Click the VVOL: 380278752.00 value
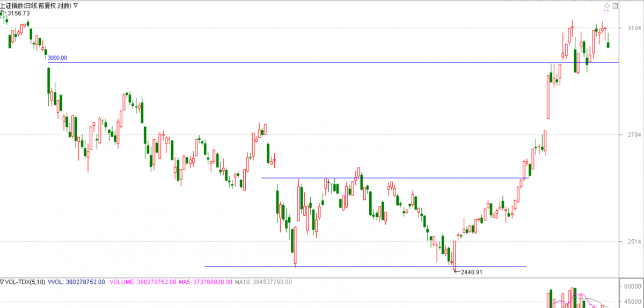Screen dimensions: 644x308 pyautogui.click(x=77, y=281)
